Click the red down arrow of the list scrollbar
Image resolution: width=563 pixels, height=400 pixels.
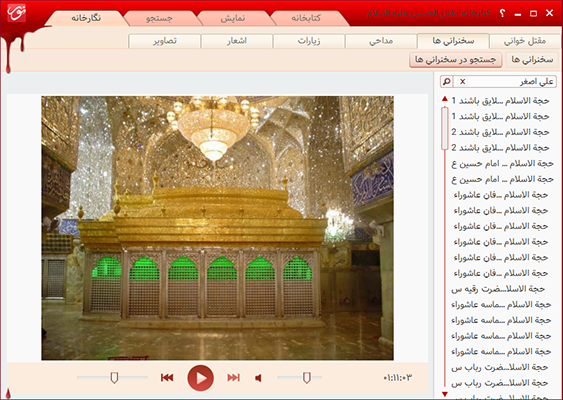pos(445,394)
